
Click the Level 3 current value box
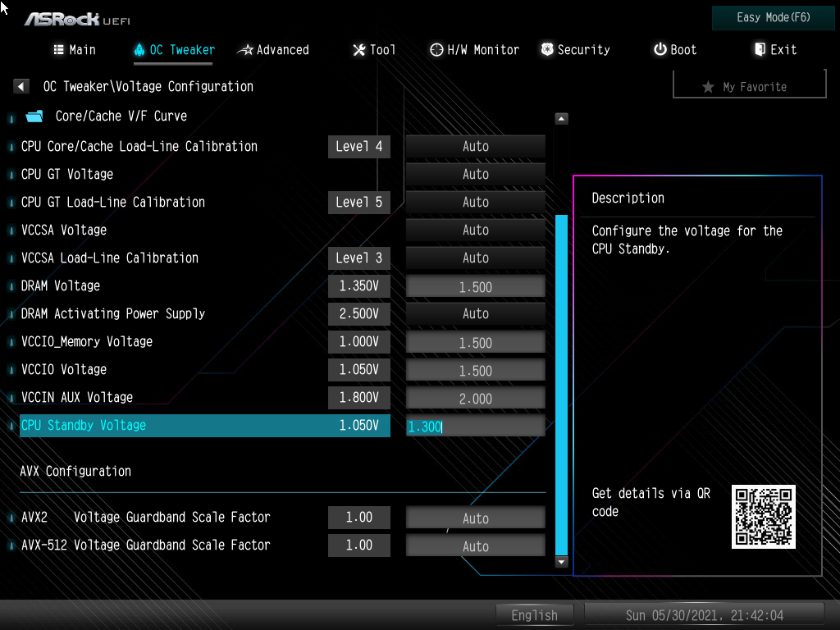[359, 258]
